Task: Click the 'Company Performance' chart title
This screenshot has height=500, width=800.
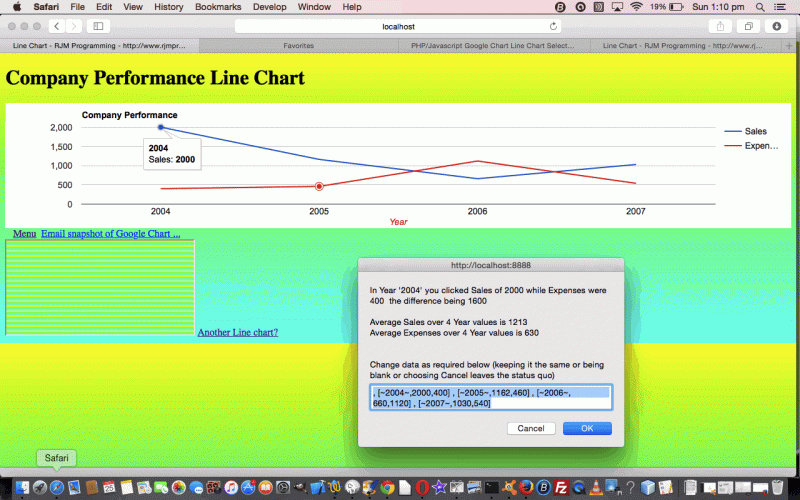Action: pyautogui.click(x=130, y=115)
